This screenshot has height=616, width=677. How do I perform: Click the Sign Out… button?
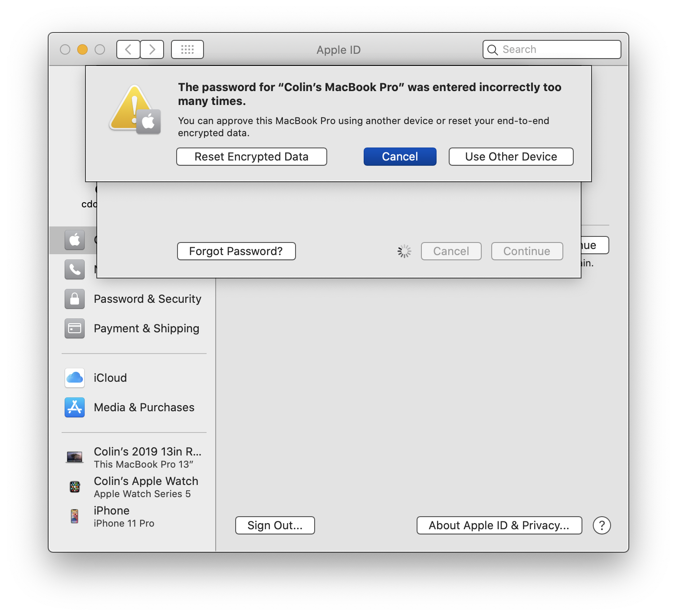(275, 525)
